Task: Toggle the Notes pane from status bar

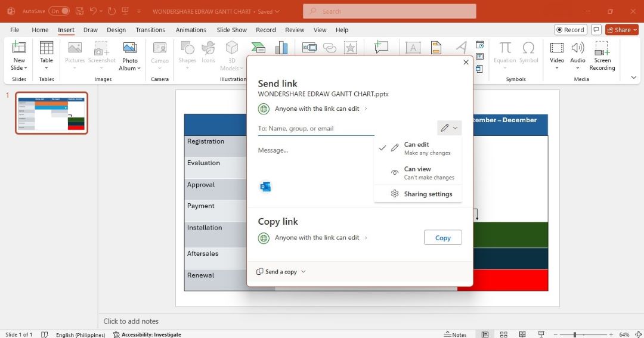Action: tap(455, 334)
